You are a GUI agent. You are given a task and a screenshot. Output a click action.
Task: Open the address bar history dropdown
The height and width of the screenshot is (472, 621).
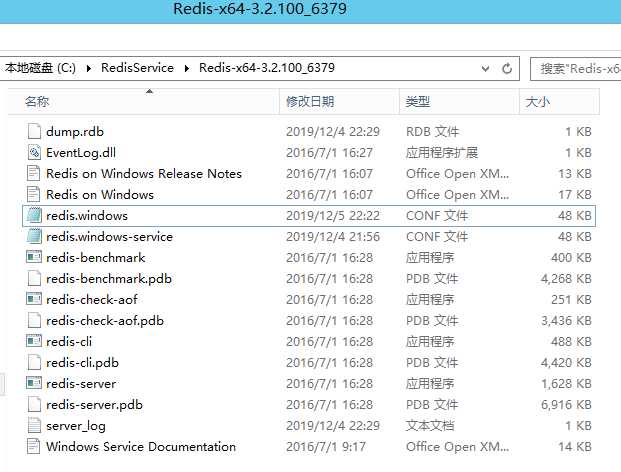[485, 69]
